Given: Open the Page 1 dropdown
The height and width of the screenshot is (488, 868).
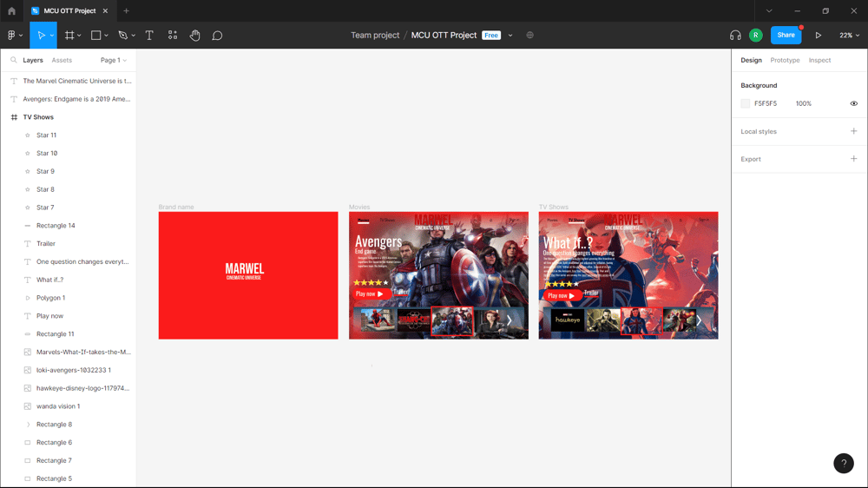Looking at the screenshot, I should coord(114,60).
